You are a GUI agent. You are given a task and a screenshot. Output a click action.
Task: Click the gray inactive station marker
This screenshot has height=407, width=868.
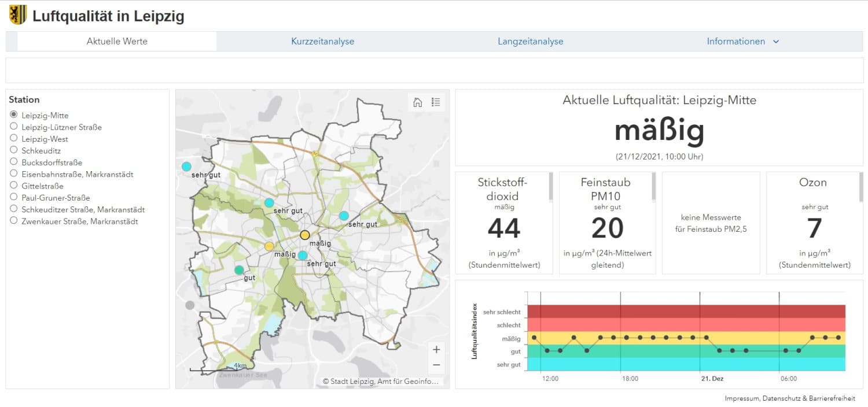click(x=190, y=305)
